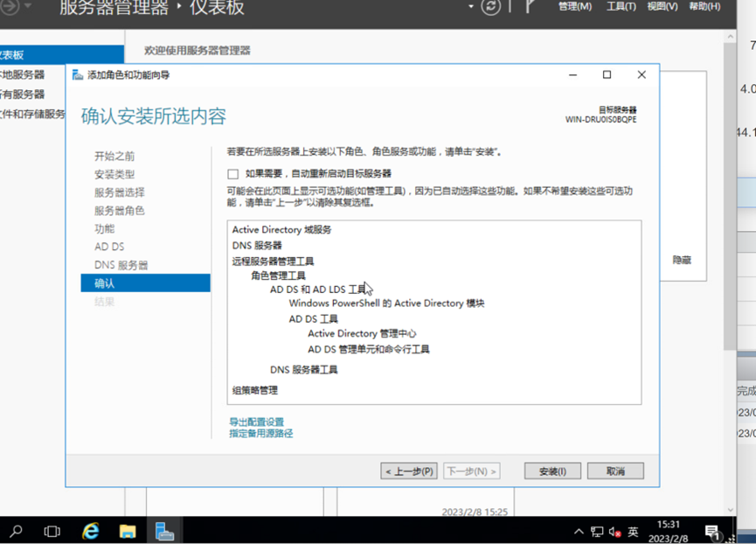Click the Server Manager taskbar icon

(x=164, y=531)
